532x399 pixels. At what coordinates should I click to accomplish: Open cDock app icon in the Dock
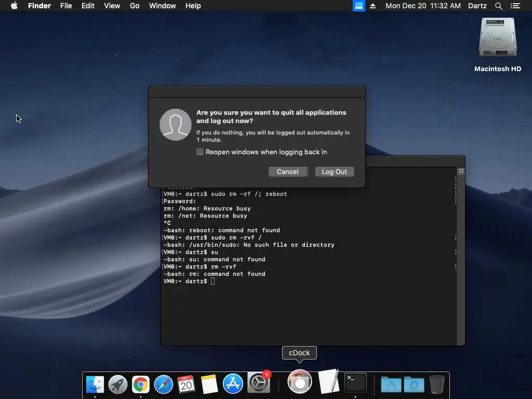[x=300, y=381]
